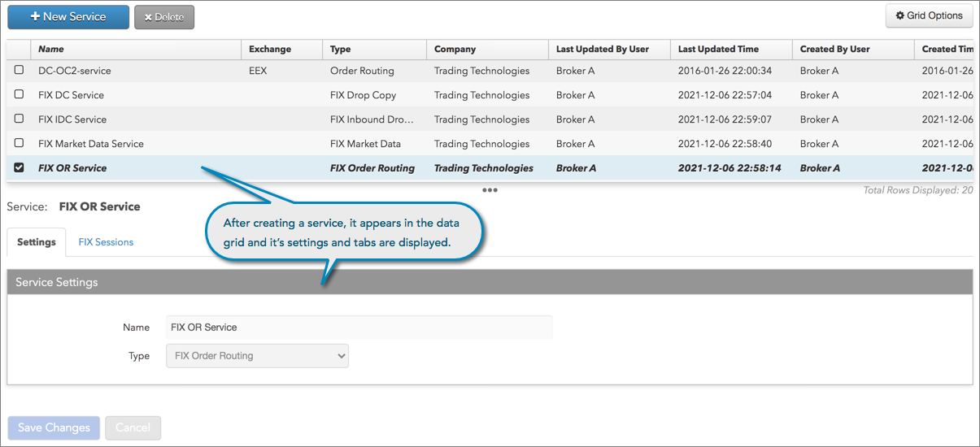
Task: Sort by the Exchange column header
Action: 269,50
